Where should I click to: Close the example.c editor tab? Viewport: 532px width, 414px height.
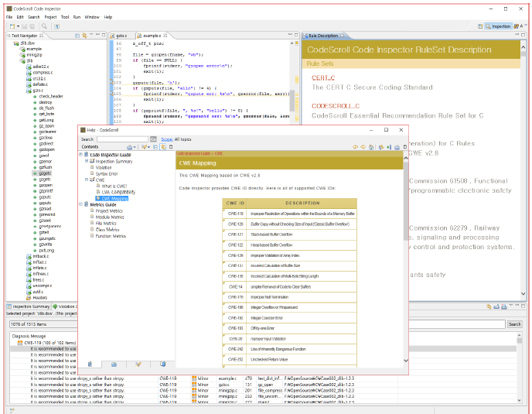pyautogui.click(x=165, y=35)
